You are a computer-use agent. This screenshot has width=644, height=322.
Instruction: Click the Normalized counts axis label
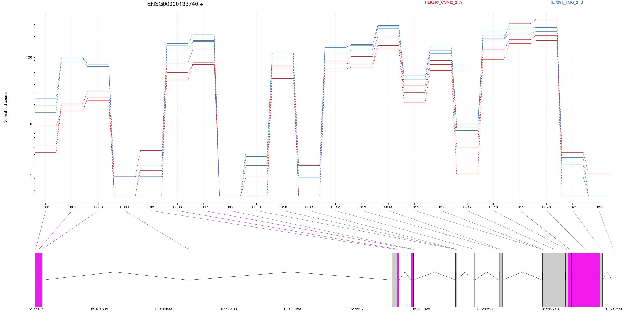coord(6,108)
